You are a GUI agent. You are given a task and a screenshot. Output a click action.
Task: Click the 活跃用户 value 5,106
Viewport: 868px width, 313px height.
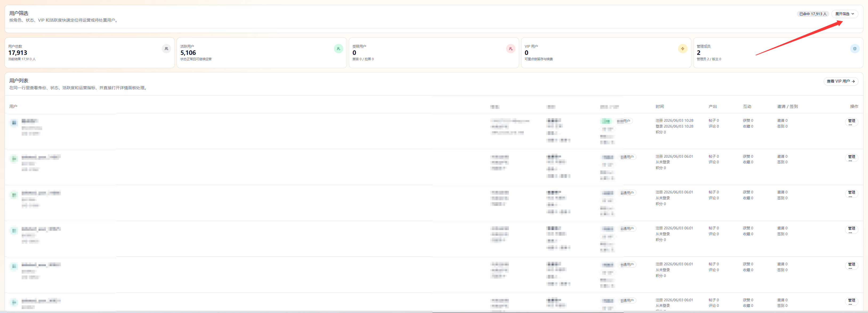click(x=188, y=52)
